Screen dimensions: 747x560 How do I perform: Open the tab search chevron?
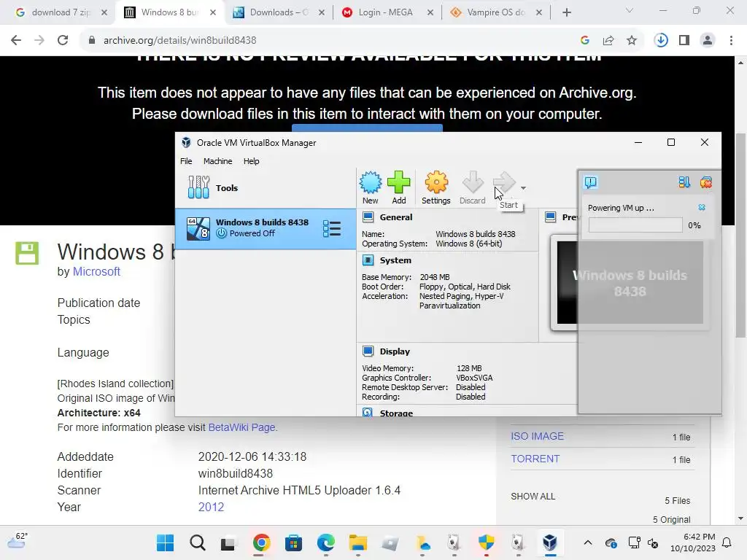pos(630,10)
